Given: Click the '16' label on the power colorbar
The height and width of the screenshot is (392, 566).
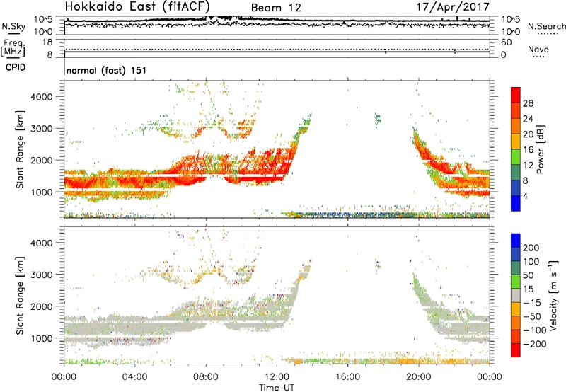Looking at the screenshot, I should (528, 150).
